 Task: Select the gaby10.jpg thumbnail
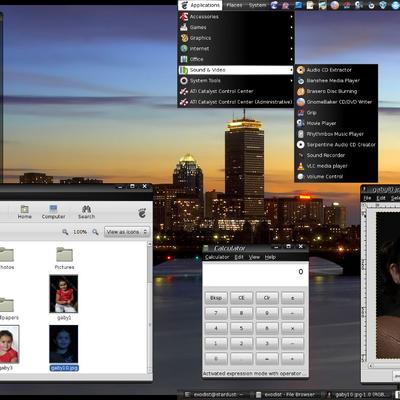click(64, 344)
